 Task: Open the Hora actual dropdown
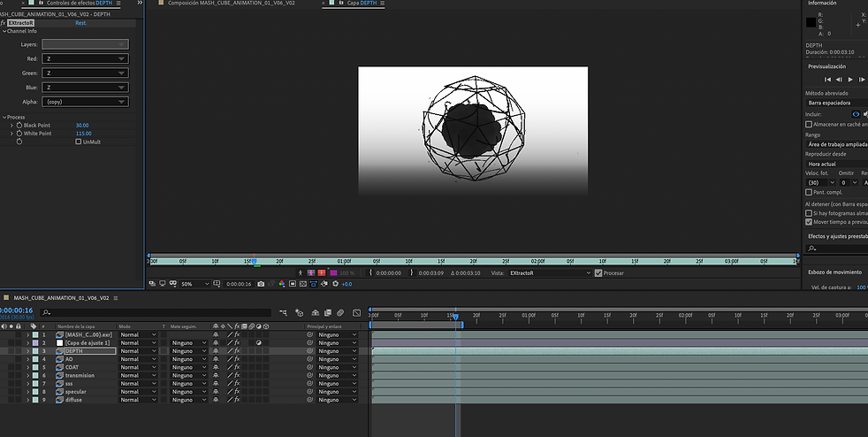pyautogui.click(x=836, y=164)
